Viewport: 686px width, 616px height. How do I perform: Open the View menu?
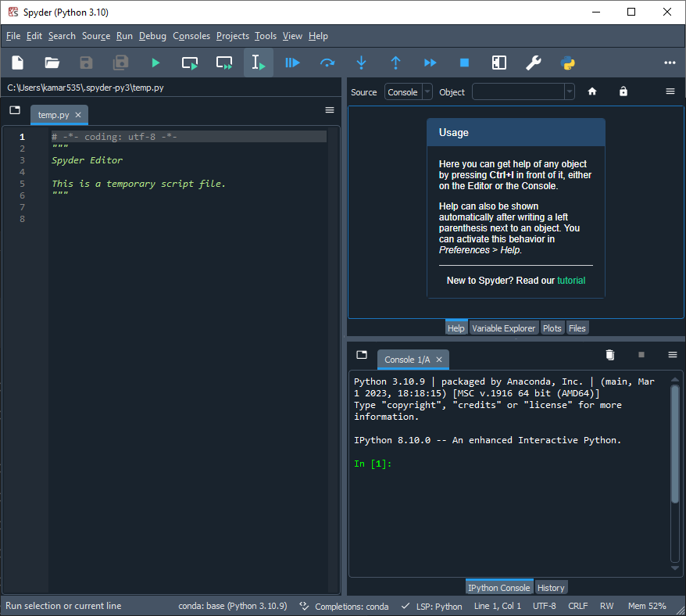coord(292,36)
